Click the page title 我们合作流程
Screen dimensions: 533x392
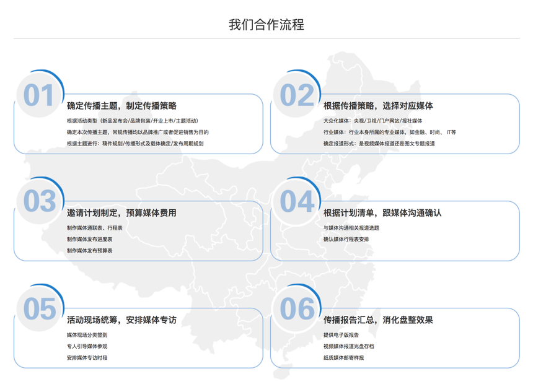tap(266, 24)
